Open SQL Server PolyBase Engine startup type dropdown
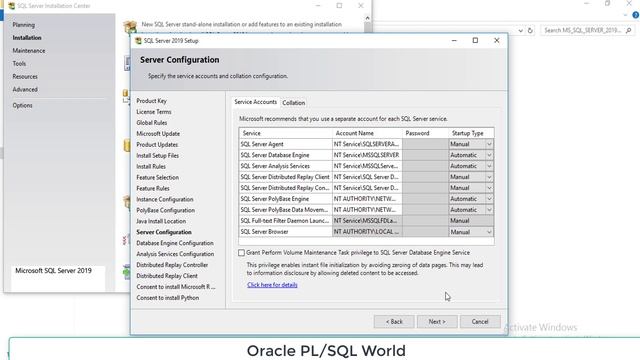This screenshot has width=640, height=360. click(x=489, y=199)
